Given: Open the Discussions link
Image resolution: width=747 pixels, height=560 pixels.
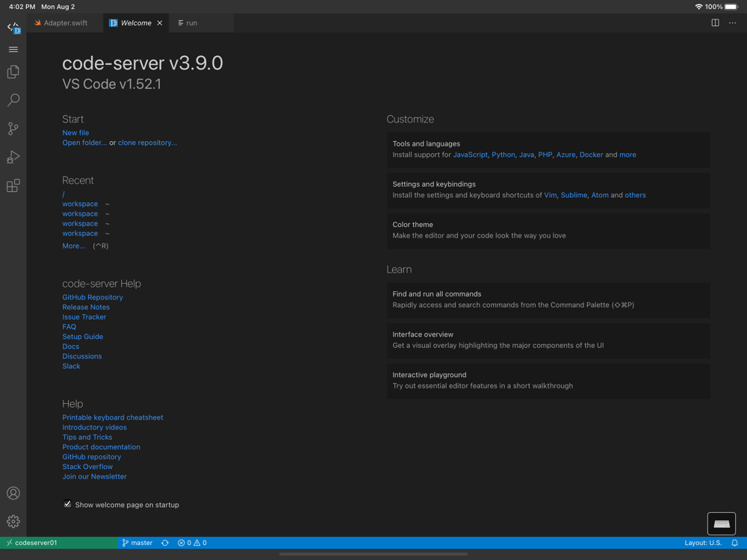Looking at the screenshot, I should (82, 356).
